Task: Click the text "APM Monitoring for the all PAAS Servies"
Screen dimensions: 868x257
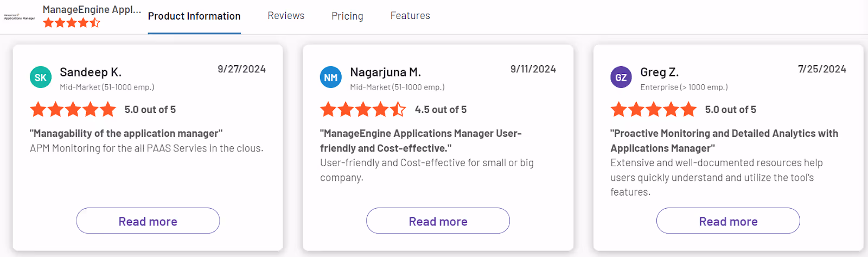Action: coord(146,148)
